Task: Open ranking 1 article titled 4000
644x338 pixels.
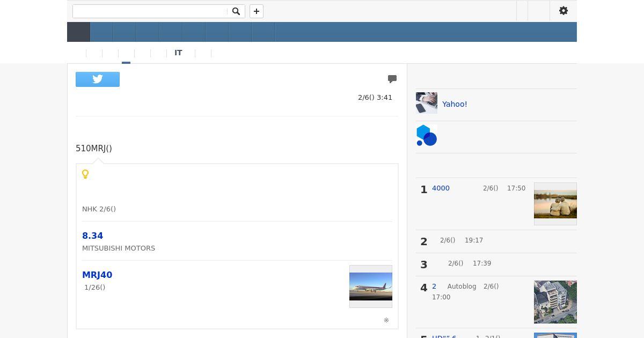Action: 441,188
